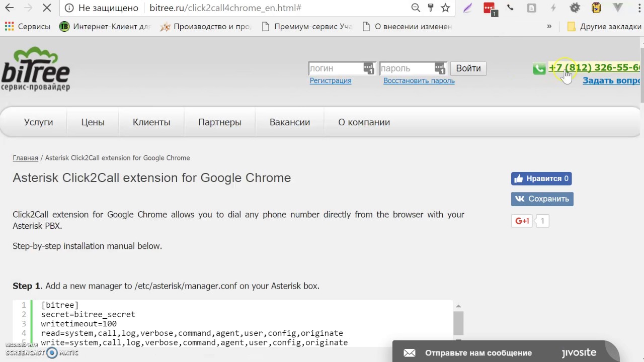Screen dimensions: 644x362
Task: Click the green phone call icon
Action: (539, 69)
